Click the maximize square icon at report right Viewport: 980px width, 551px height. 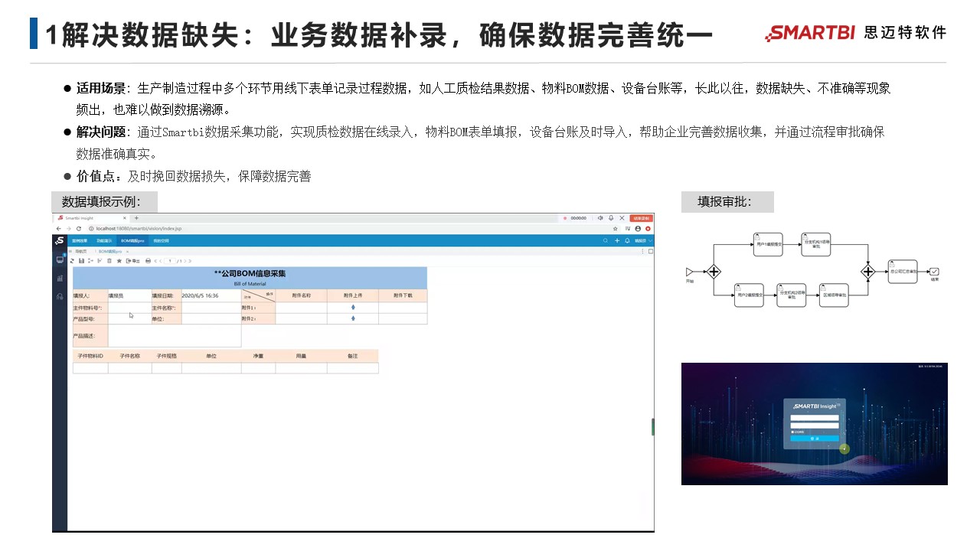coord(651,251)
